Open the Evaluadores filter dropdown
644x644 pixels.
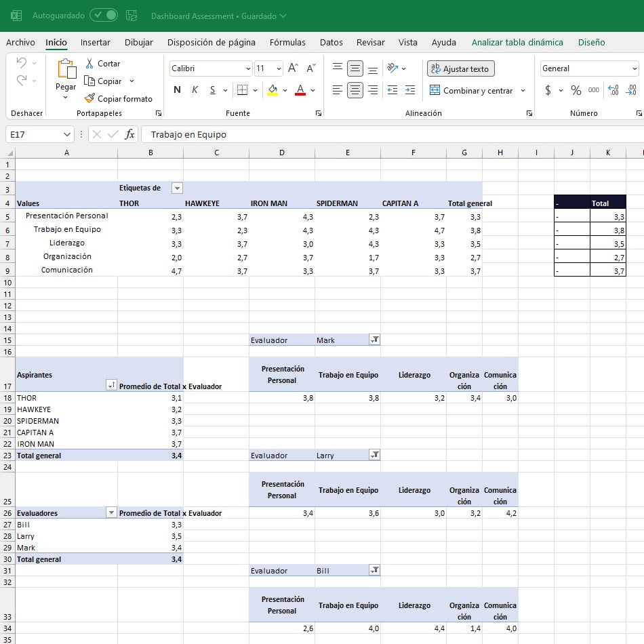tap(111, 512)
